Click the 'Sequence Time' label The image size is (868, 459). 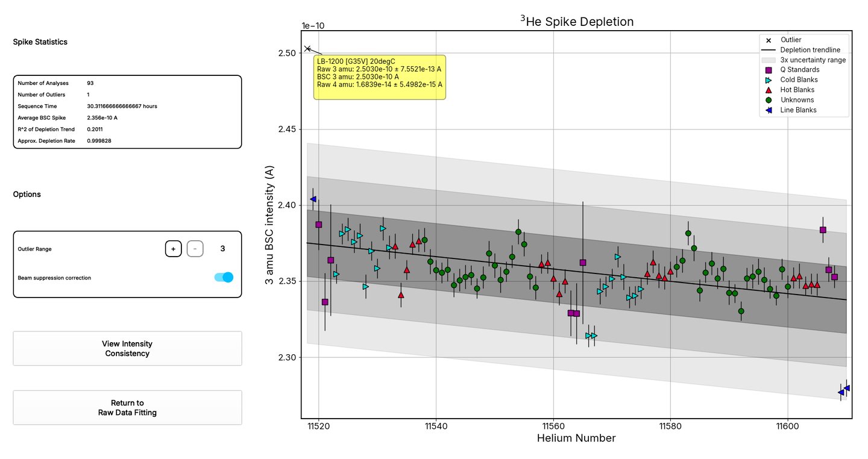tap(37, 106)
